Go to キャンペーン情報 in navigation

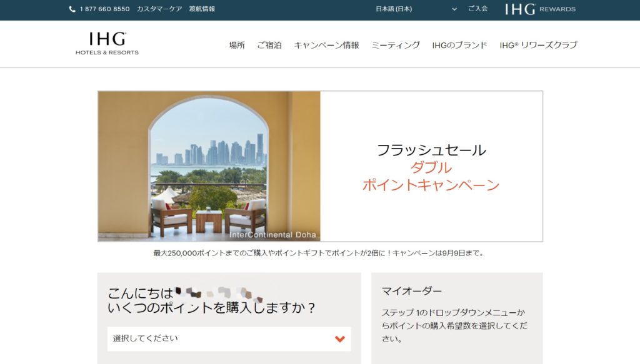click(326, 46)
